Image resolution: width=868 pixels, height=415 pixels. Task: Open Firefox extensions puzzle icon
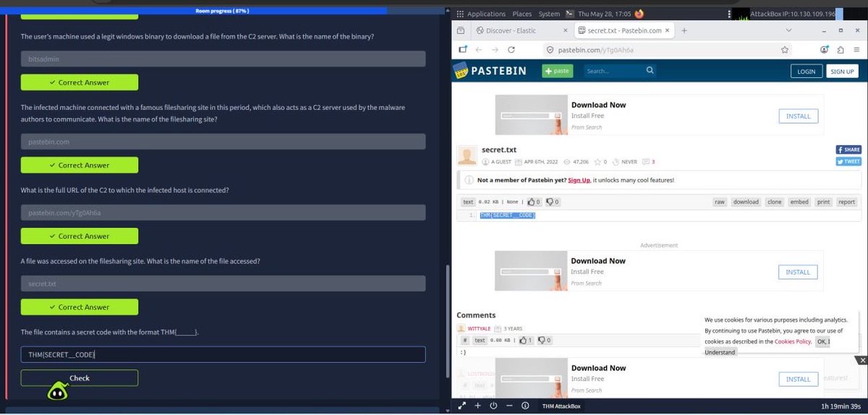coord(840,50)
